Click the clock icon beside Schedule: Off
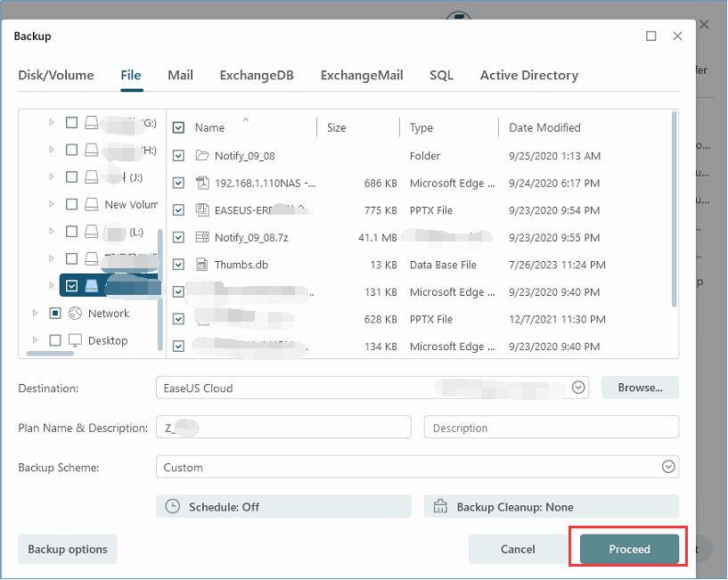 (x=173, y=507)
